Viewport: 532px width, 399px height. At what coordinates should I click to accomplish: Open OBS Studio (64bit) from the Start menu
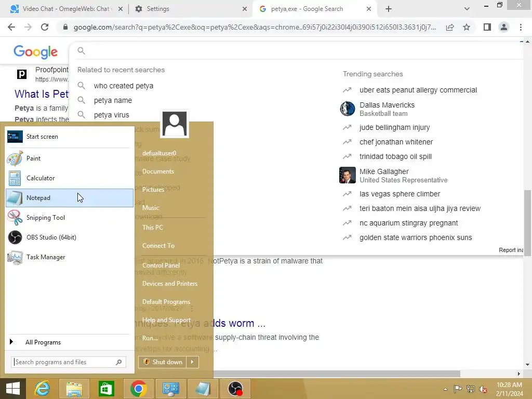[x=70, y=237]
